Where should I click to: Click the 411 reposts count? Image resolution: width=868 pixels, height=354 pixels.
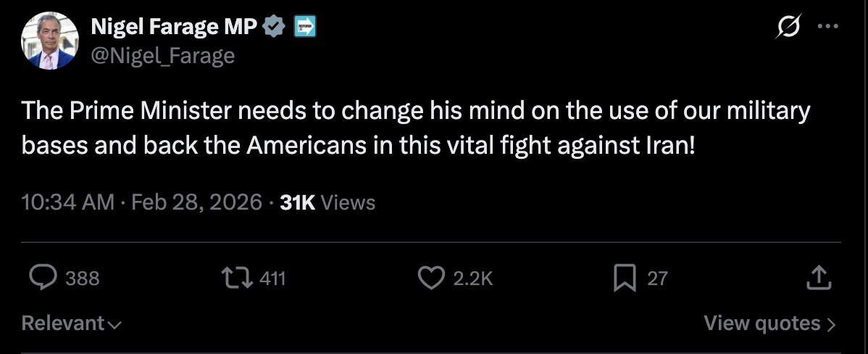click(x=272, y=278)
